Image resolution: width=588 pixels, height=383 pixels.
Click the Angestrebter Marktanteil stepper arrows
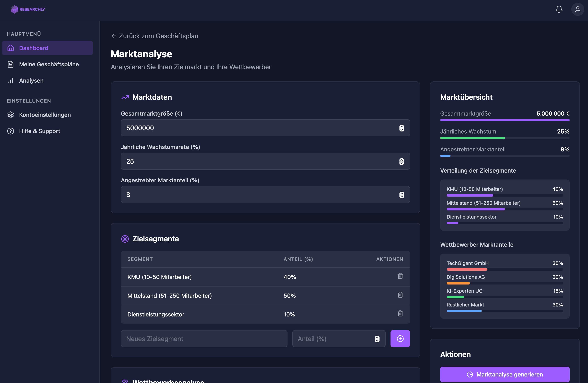[402, 195]
